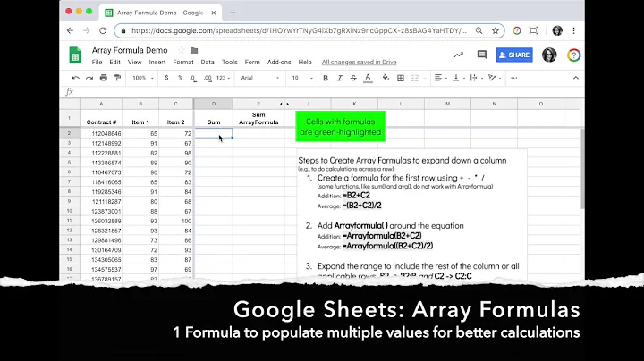Collapse the toolbar with up chevron
This screenshot has height=361, width=644.
click(x=576, y=78)
